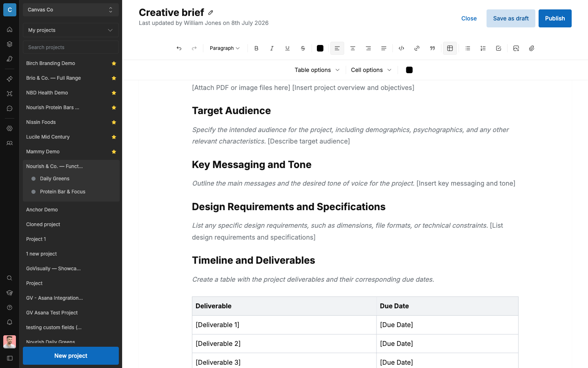
Task: Expand the My projects dropdown
Action: (71, 30)
